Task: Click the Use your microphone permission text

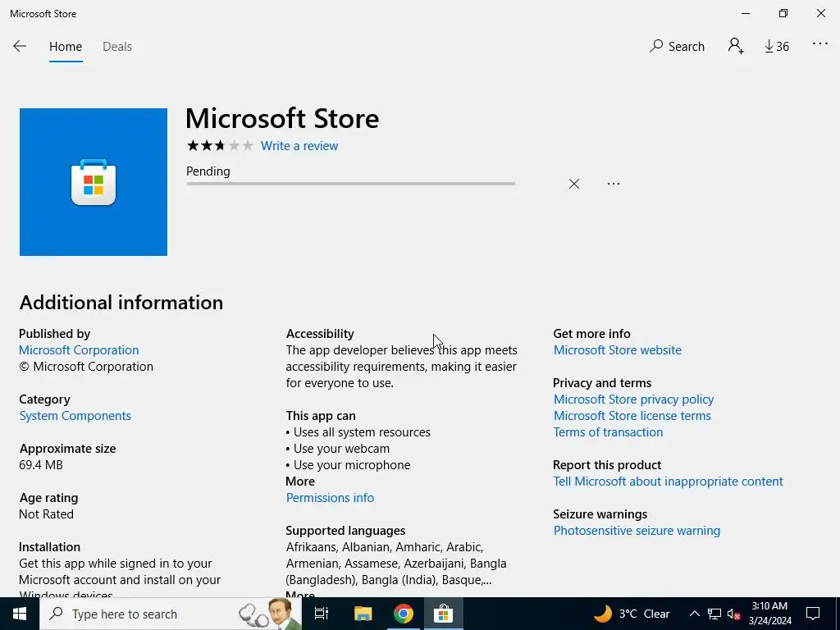Action: click(351, 465)
